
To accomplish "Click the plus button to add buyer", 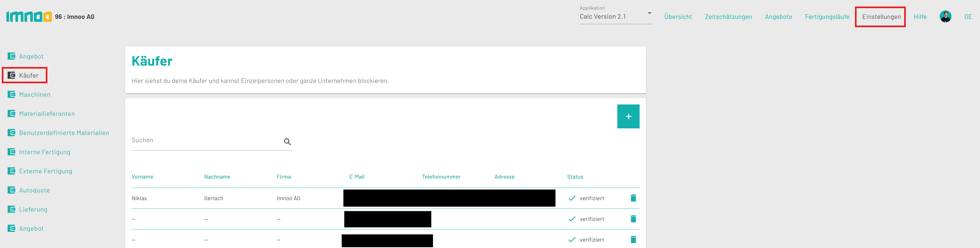I will coord(628,116).
